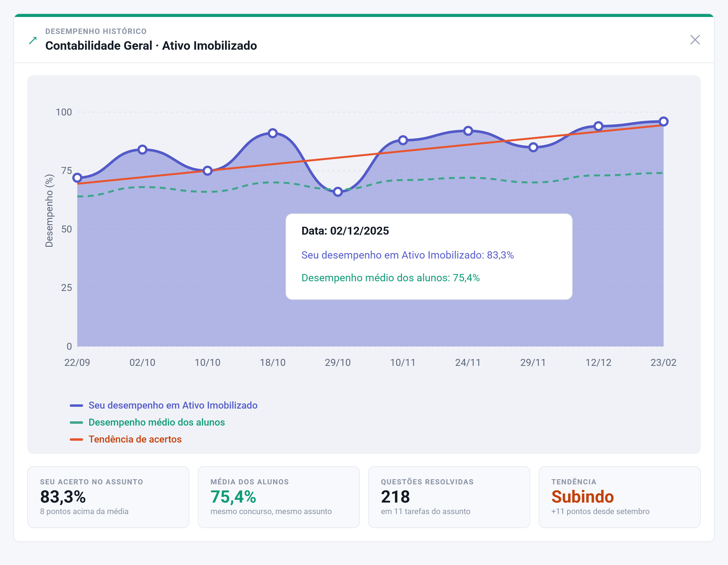728x565 pixels.
Task: Click the tooltip line 'Desempenho médio dos alunos: 75,4%'
Action: point(391,278)
